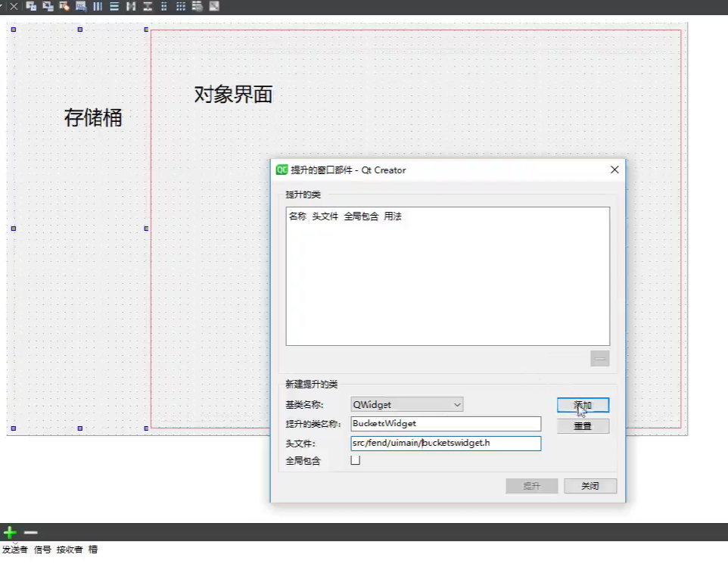Click the 接收者 column header

point(70,550)
